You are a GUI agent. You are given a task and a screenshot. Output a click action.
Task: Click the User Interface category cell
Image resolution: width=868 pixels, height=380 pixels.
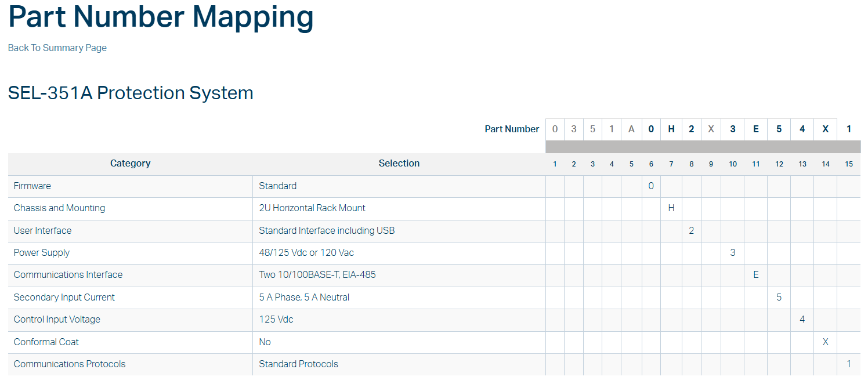pos(131,231)
